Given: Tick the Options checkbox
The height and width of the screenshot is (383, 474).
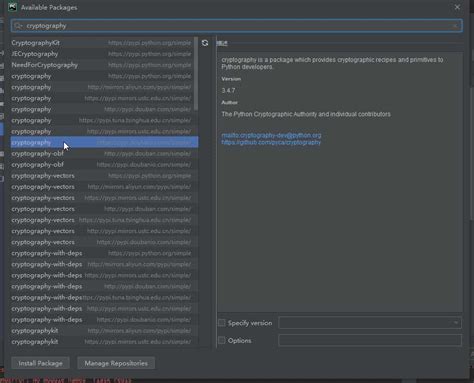Looking at the screenshot, I should pyautogui.click(x=222, y=340).
